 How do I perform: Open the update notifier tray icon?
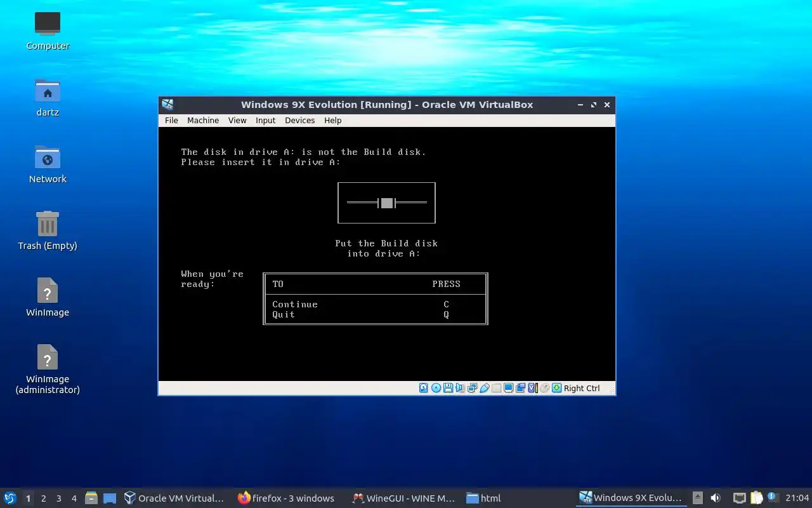773,497
